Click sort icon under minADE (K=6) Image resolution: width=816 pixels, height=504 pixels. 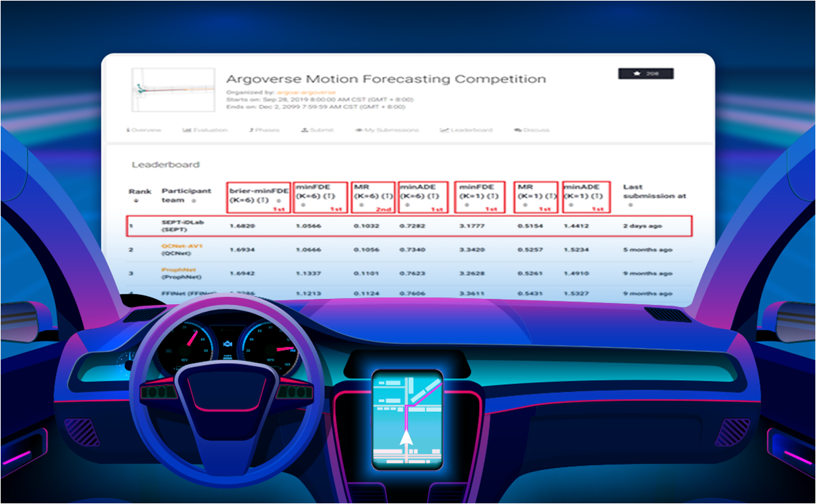click(x=407, y=204)
